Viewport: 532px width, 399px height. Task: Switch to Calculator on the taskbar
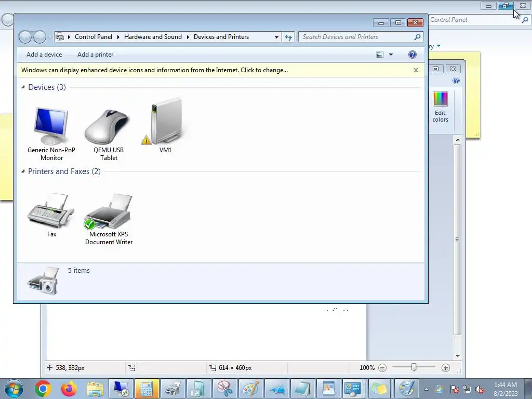(147, 389)
